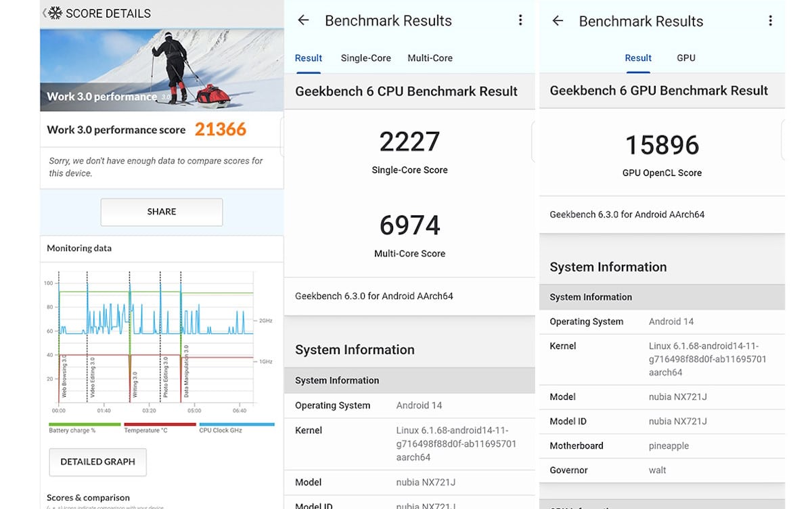Tap back chevron beside SCORE DETAILS
Screen dimensions: 812x509
pyautogui.click(x=45, y=13)
